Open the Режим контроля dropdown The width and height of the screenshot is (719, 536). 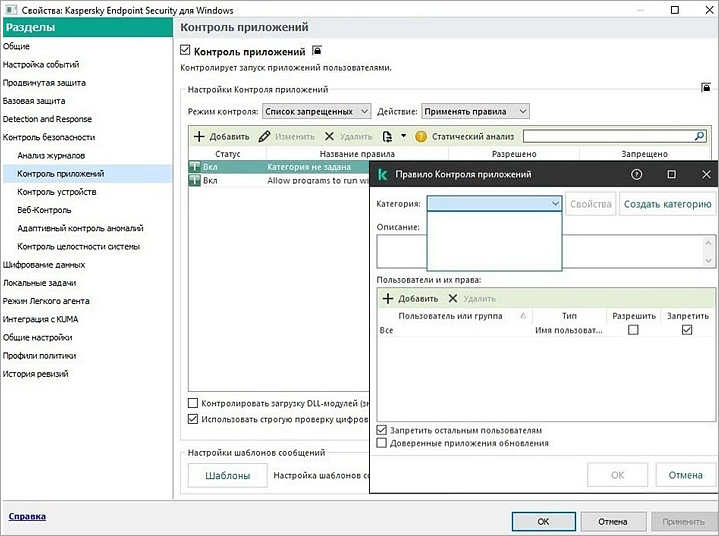coord(316,111)
